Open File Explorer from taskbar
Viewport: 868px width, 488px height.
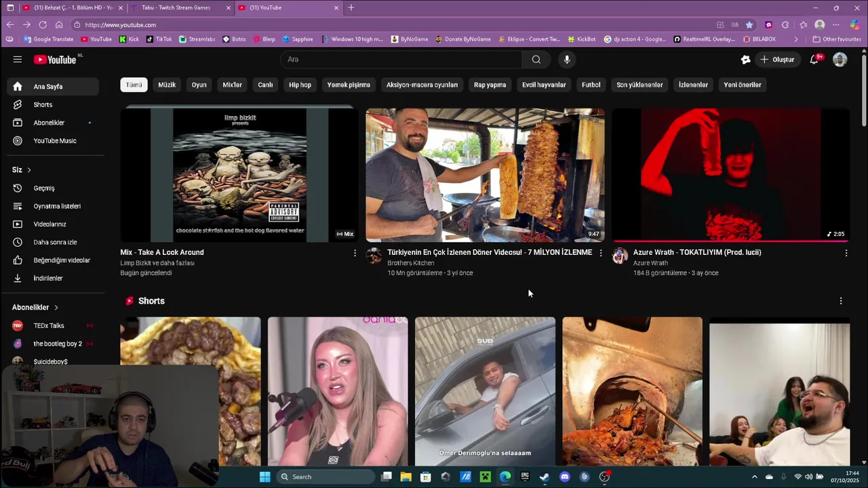click(x=406, y=476)
